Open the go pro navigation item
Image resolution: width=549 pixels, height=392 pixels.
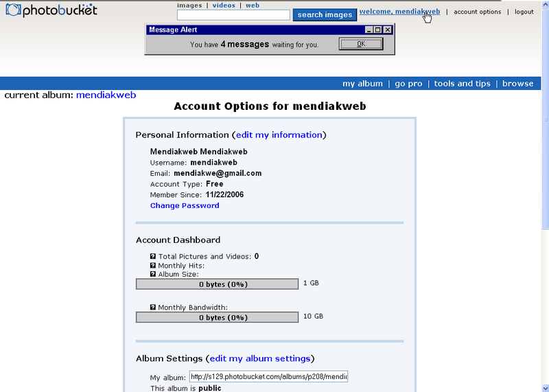point(408,84)
